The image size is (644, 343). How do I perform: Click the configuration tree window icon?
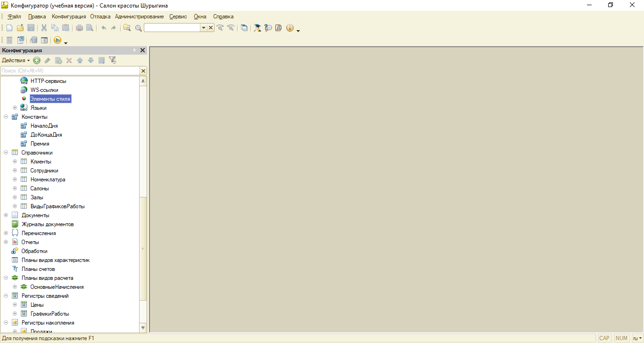[x=44, y=40]
